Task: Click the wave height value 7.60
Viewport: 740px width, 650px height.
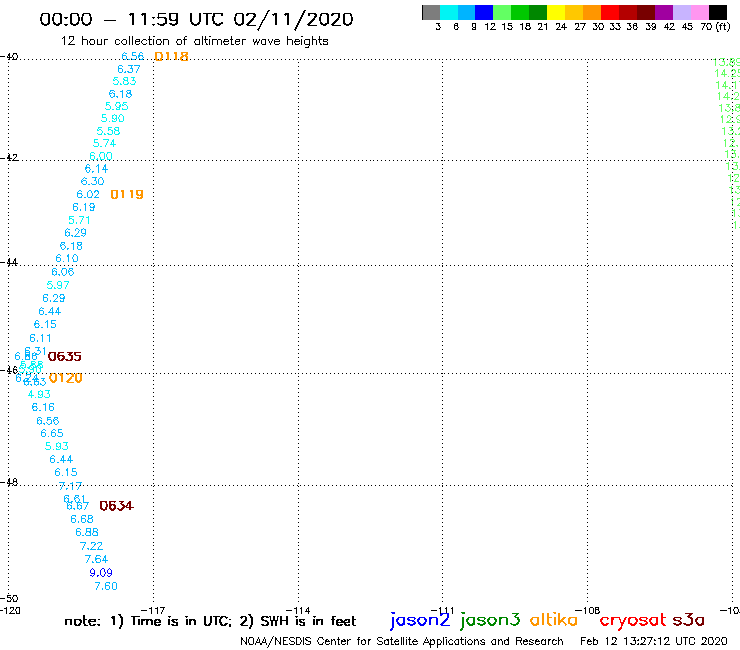Action: pyautogui.click(x=106, y=586)
